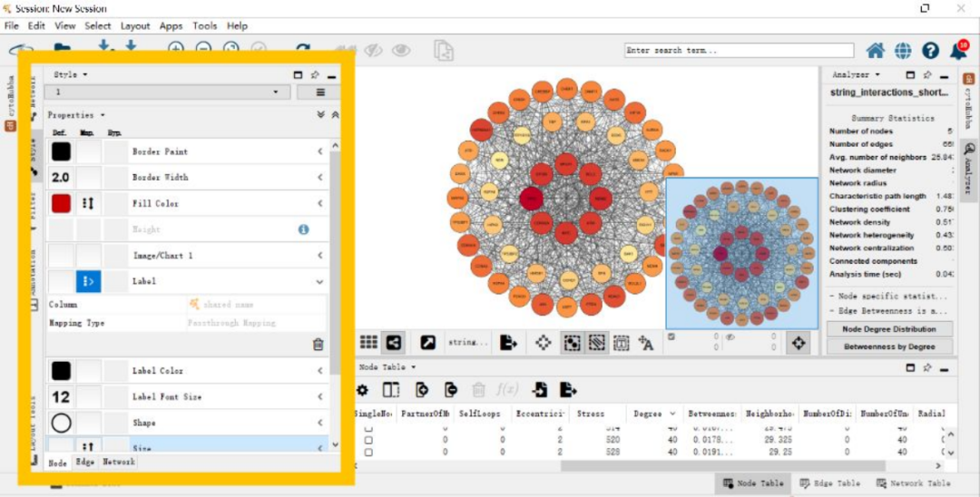Expand the Image/Chart 1 property
The image size is (980, 497).
pos(320,256)
